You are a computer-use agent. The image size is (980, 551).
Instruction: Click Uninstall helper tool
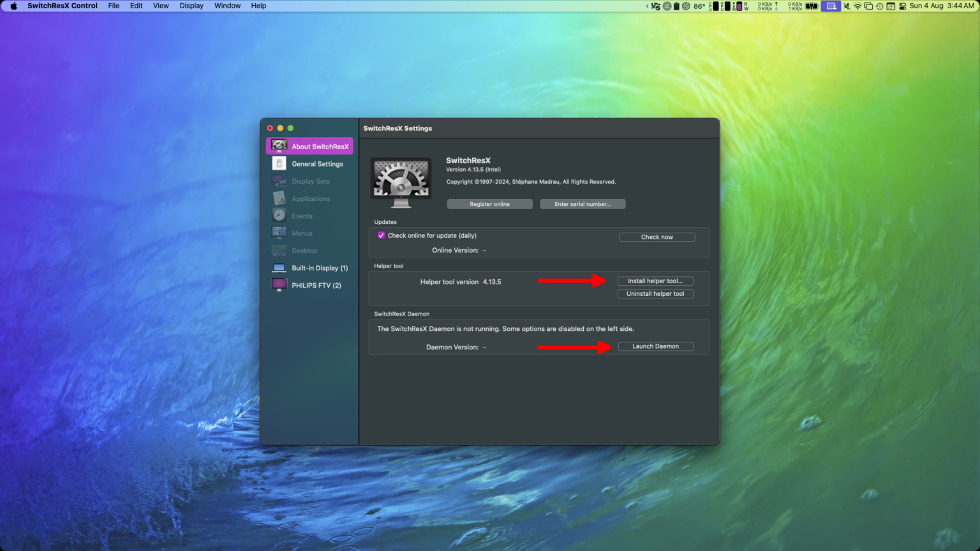point(655,293)
